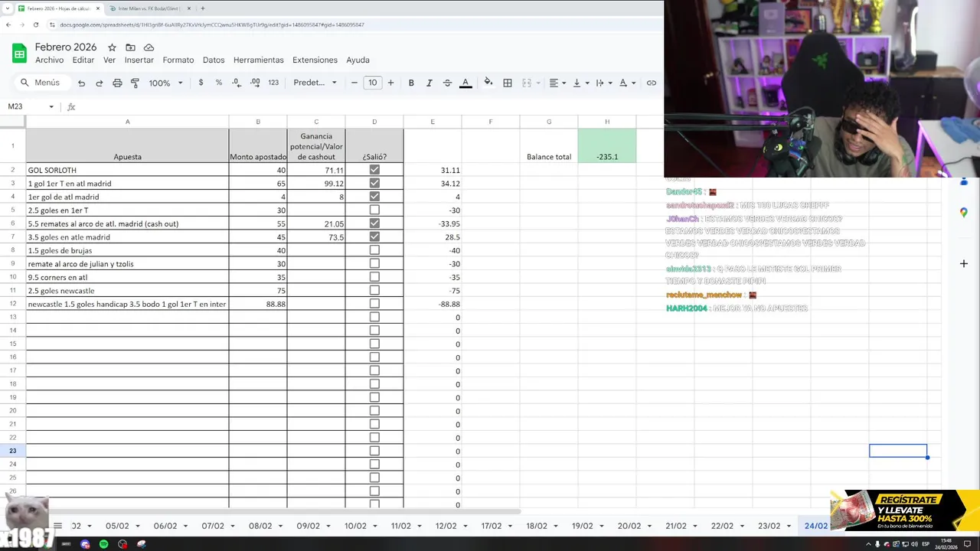Search menus with Menús box
Viewport: 980px width, 551px height.
point(41,83)
